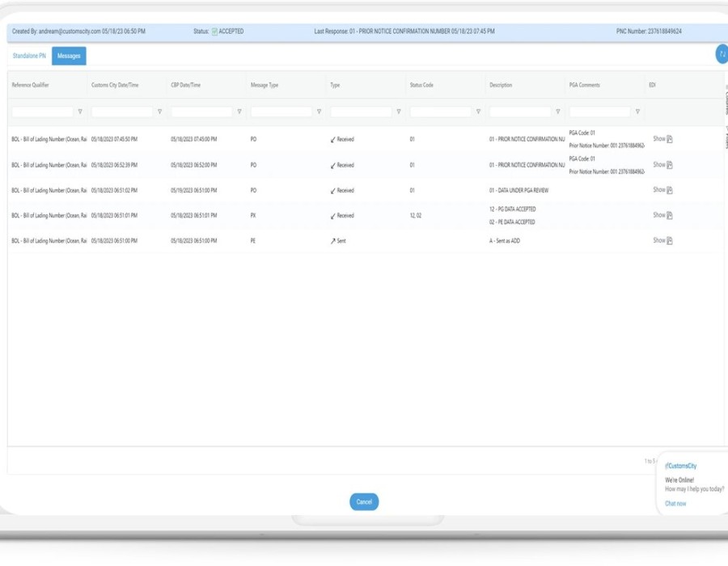
Task: Expand the Columns side panel
Action: coord(726,100)
